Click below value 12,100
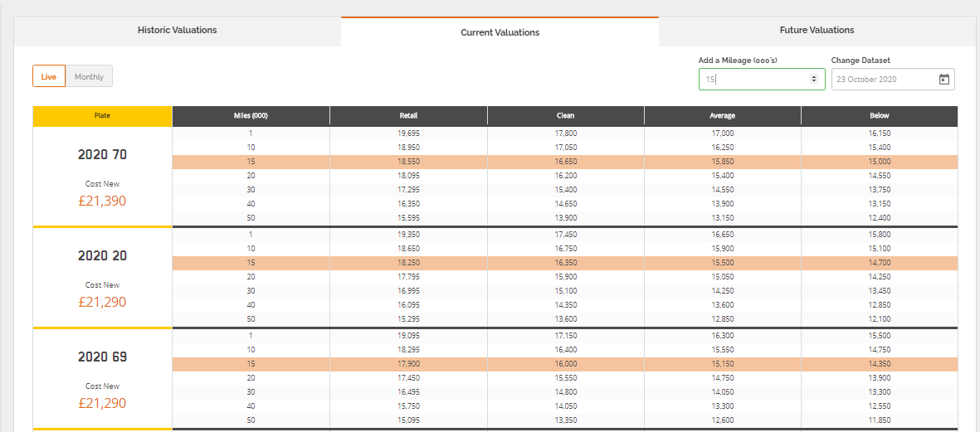Image resolution: width=980 pixels, height=432 pixels. pyautogui.click(x=880, y=319)
